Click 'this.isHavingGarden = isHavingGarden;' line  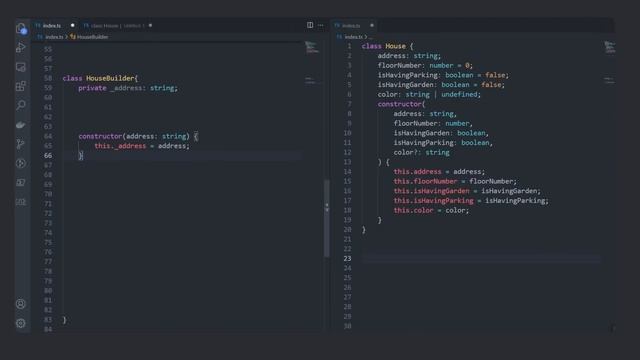[467, 191]
